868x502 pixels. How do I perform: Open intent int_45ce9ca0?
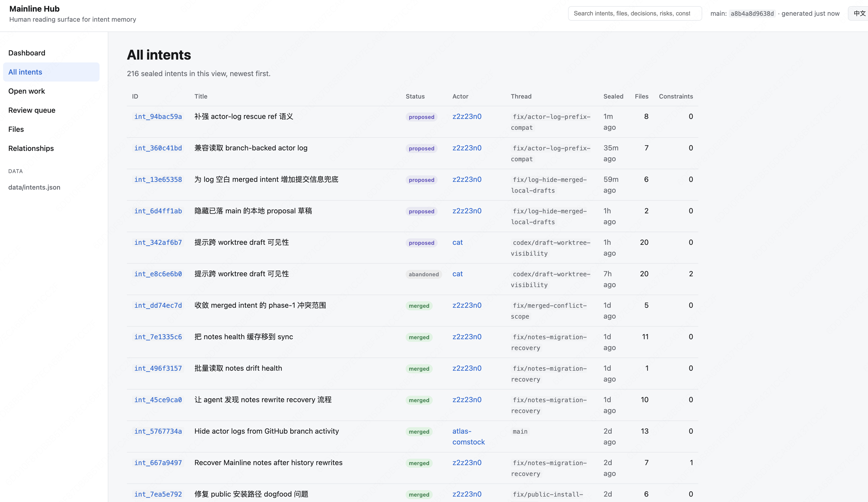tap(158, 400)
